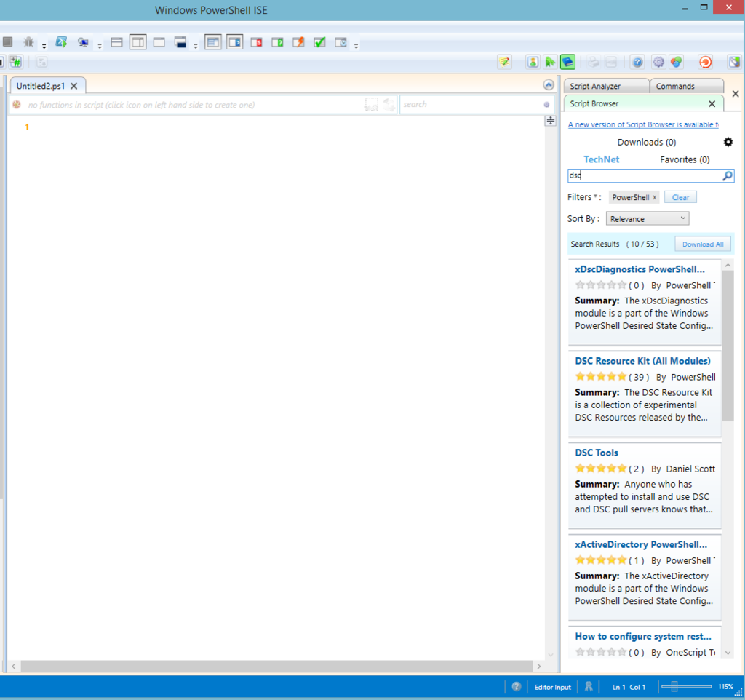Open the TechNet tab

[x=602, y=159]
